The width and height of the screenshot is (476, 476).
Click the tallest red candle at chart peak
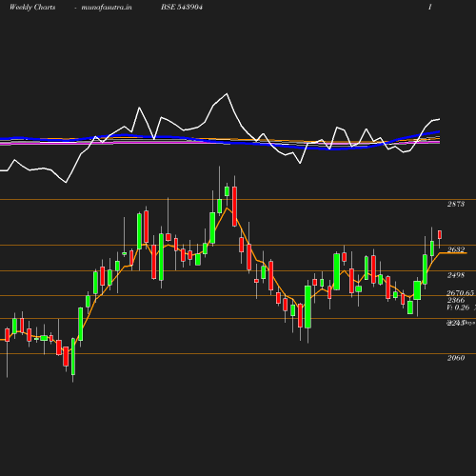234,207
